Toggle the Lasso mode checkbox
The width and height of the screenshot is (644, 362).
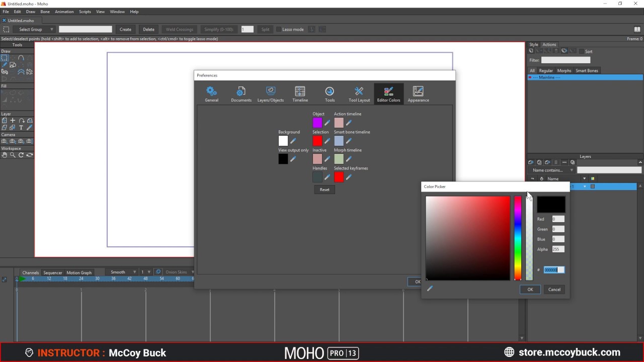279,29
